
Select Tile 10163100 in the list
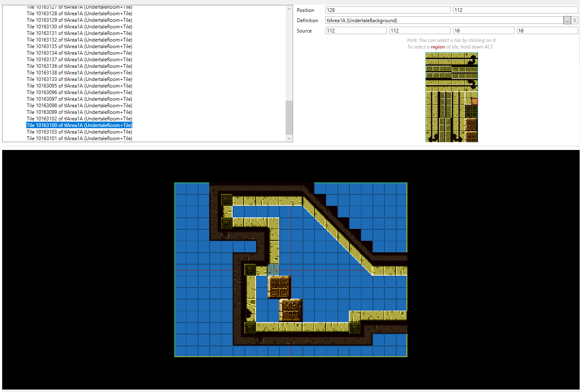click(79, 125)
